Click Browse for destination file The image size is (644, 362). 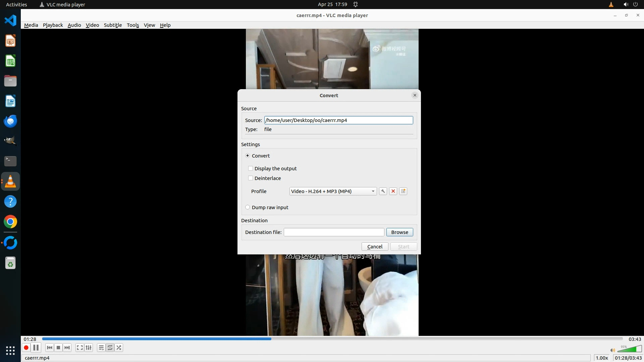tap(399, 232)
